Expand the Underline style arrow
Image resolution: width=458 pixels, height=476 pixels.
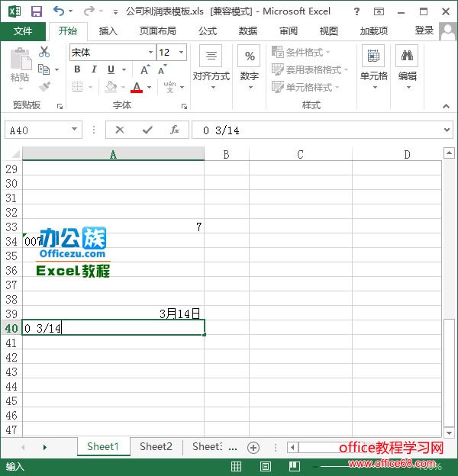coord(124,70)
